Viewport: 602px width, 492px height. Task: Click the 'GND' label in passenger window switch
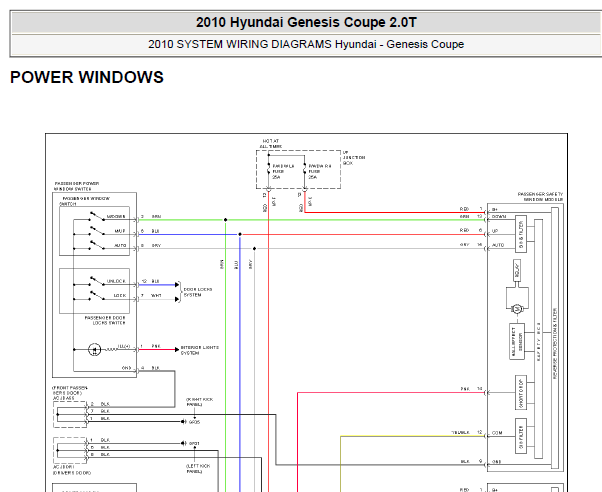coord(126,368)
